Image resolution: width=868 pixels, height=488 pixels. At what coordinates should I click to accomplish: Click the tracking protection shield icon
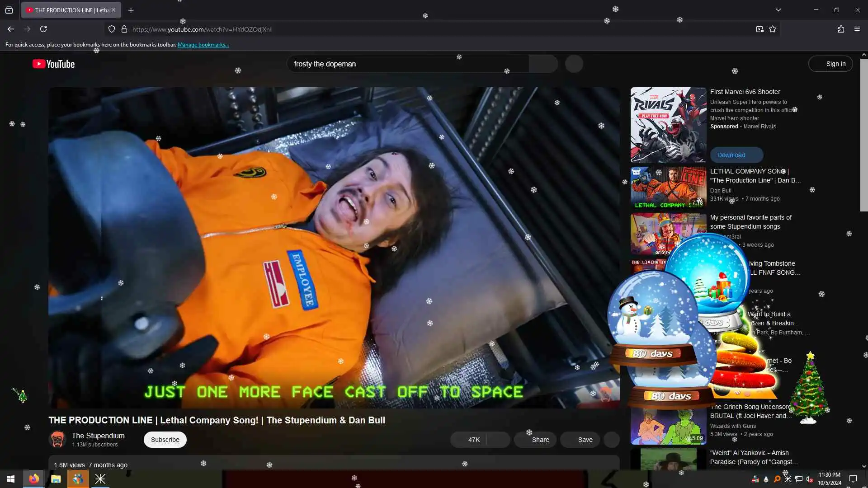coord(112,29)
